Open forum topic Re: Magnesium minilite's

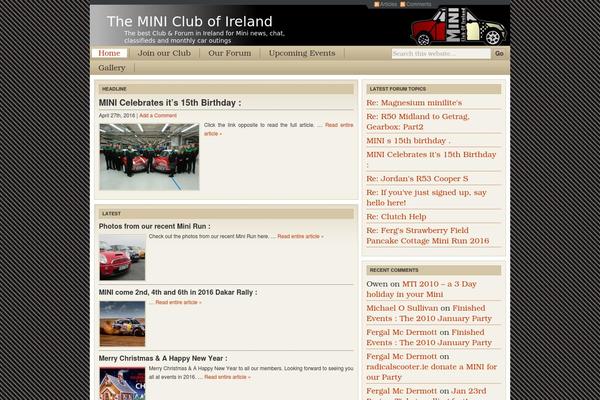point(414,103)
